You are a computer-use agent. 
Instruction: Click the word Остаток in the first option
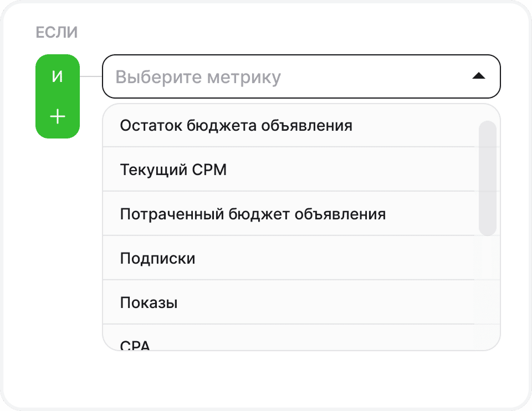pos(145,125)
